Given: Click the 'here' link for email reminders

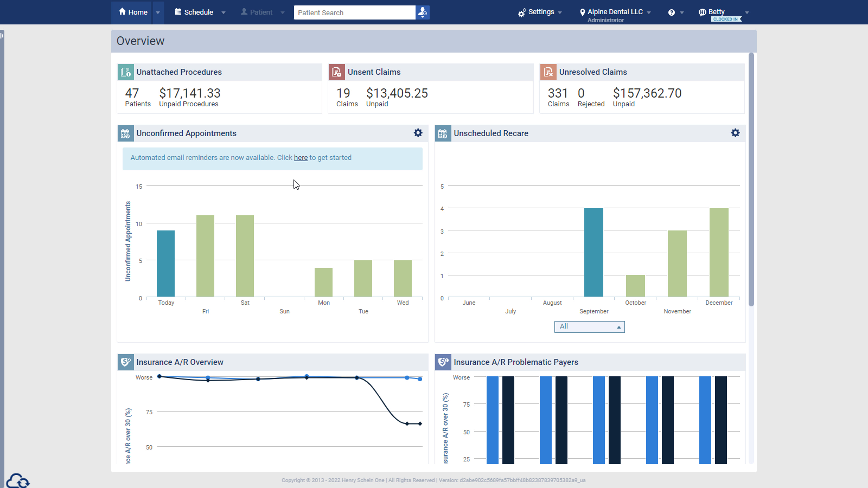Looking at the screenshot, I should tap(301, 158).
